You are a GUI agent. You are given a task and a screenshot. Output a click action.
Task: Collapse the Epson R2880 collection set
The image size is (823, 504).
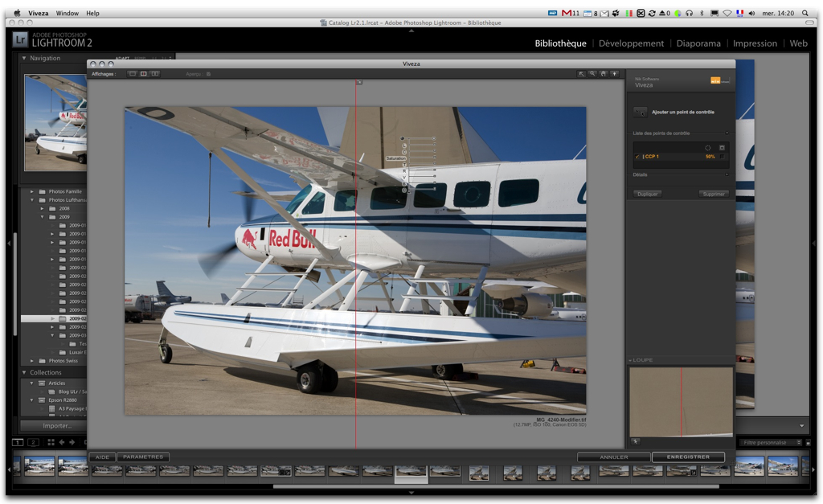tap(32, 400)
